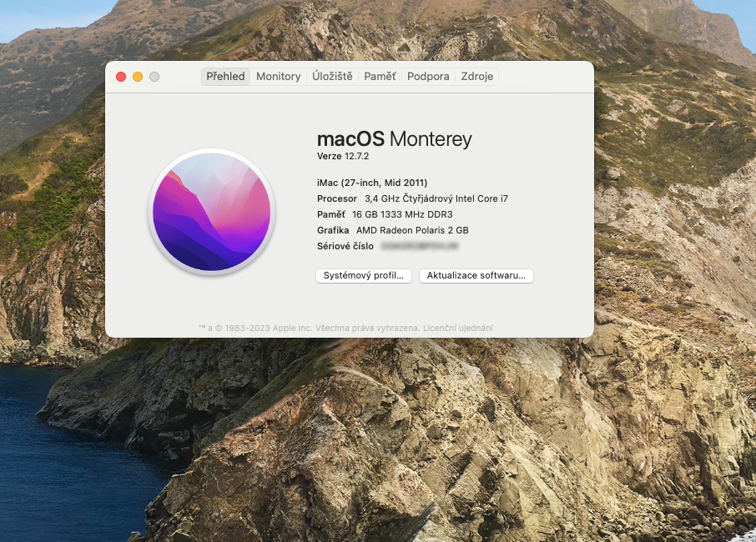
Task: Open the Licenční ujednání link
Action: click(458, 328)
